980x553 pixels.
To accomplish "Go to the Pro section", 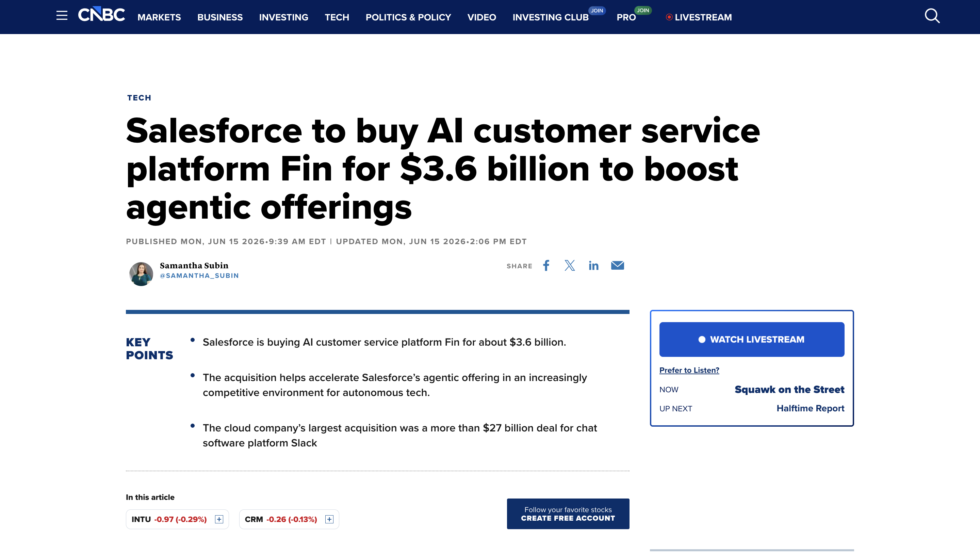I will coord(626,17).
